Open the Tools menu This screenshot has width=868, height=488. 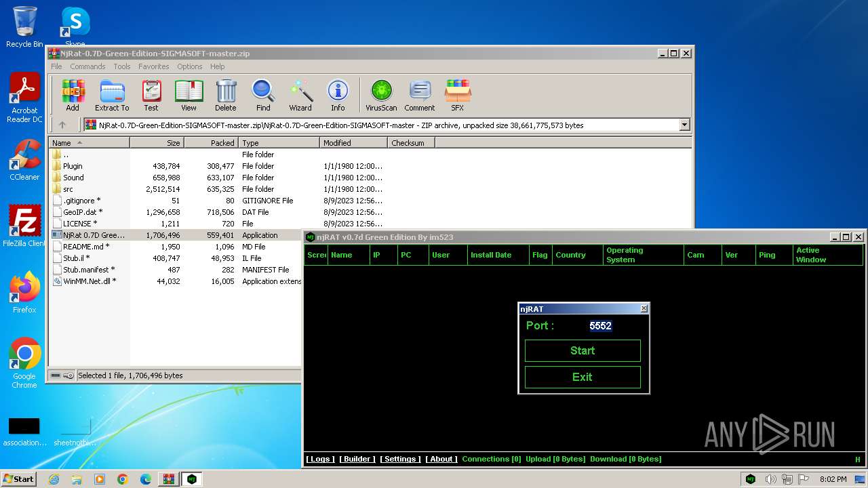pos(122,66)
